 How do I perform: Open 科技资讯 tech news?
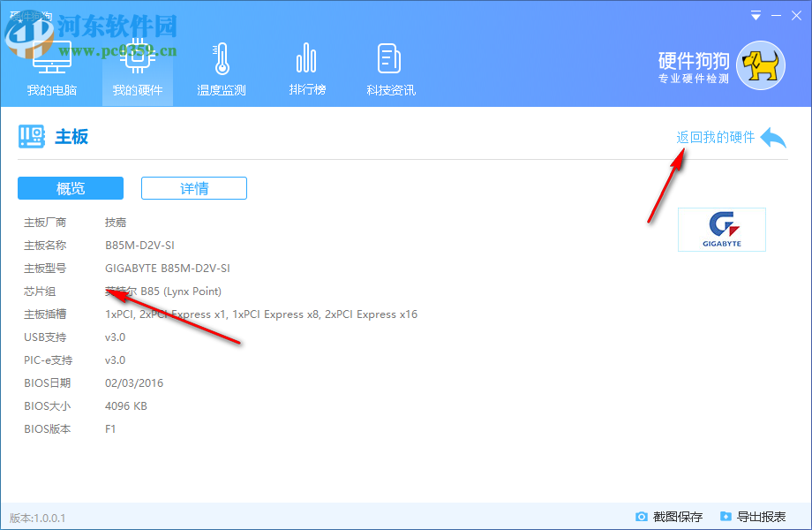click(389, 66)
